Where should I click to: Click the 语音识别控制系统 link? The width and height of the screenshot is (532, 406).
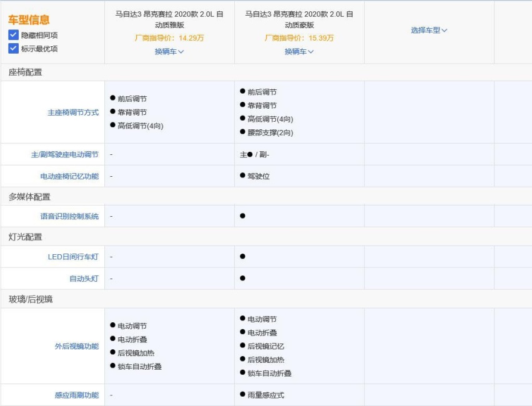(x=69, y=216)
